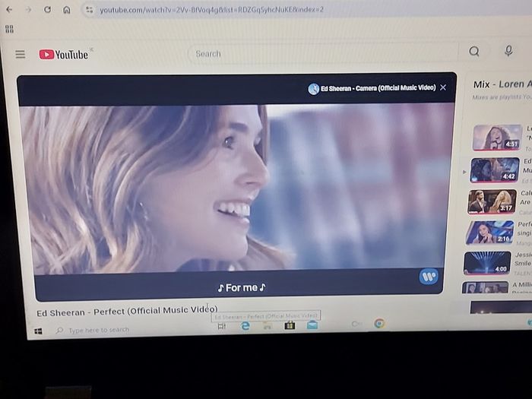
Task: Start voice search with microphone icon
Action: 508,51
